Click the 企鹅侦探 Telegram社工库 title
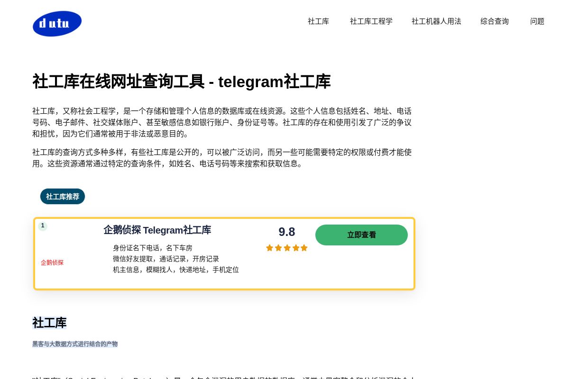Image resolution: width=588 pixels, height=379 pixels. pos(157,230)
